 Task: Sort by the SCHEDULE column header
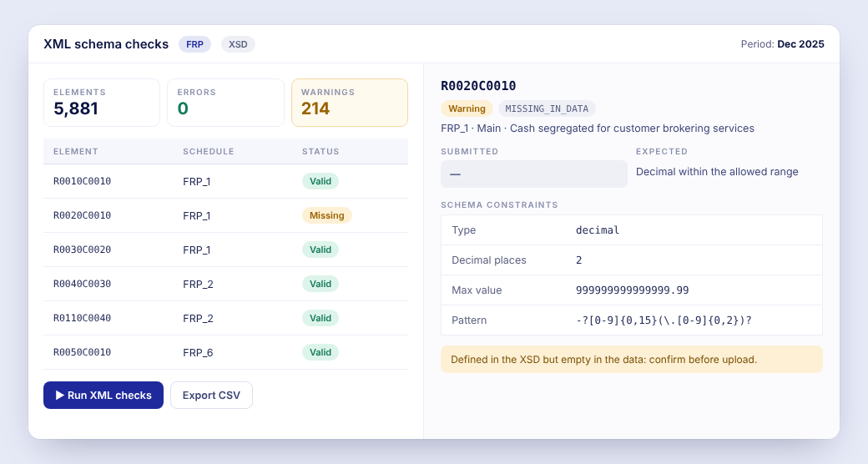[x=209, y=151]
